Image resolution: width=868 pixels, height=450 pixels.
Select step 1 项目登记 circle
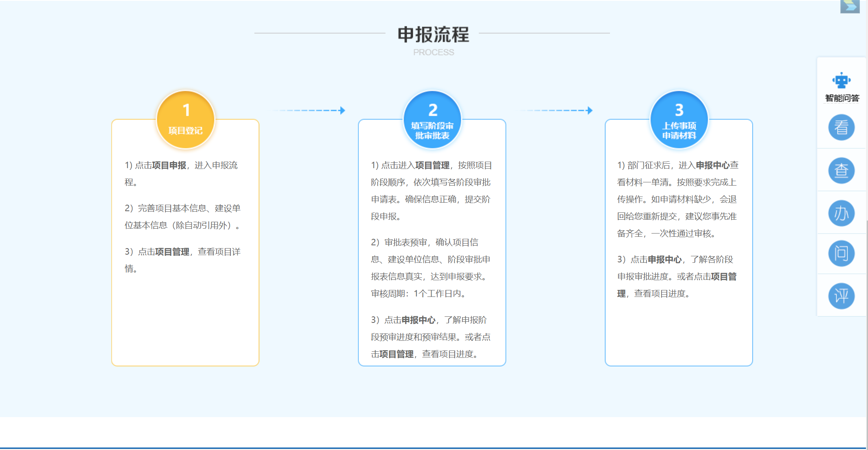click(x=186, y=120)
